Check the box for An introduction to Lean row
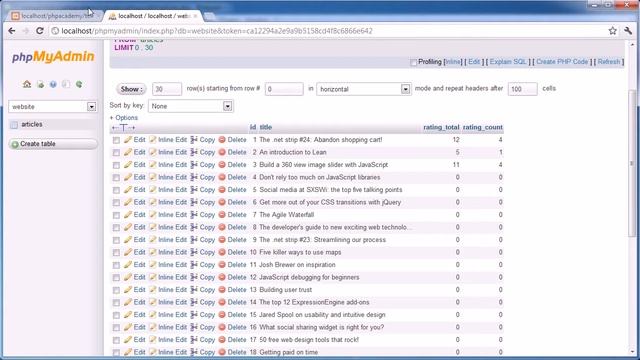The image size is (640, 360). 116,153
